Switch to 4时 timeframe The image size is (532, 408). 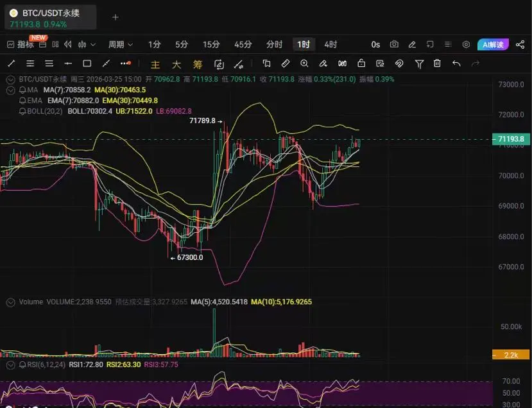(330, 44)
